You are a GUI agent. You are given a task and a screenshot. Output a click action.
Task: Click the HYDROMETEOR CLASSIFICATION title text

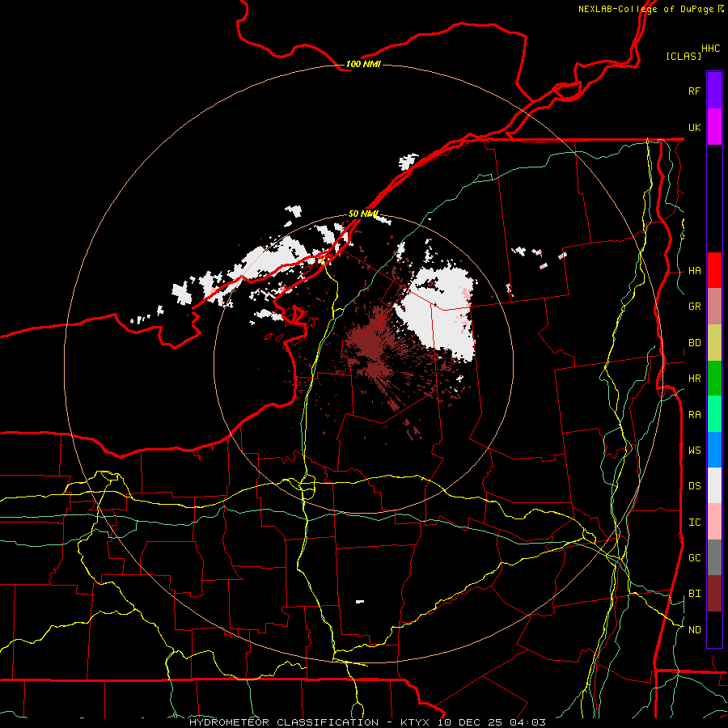(x=284, y=722)
